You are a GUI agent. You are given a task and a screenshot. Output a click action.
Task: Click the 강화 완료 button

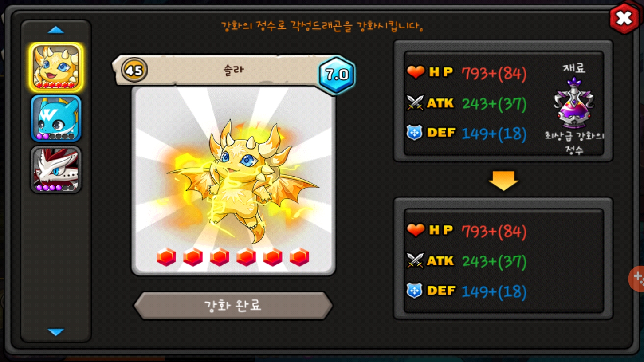pyautogui.click(x=233, y=305)
